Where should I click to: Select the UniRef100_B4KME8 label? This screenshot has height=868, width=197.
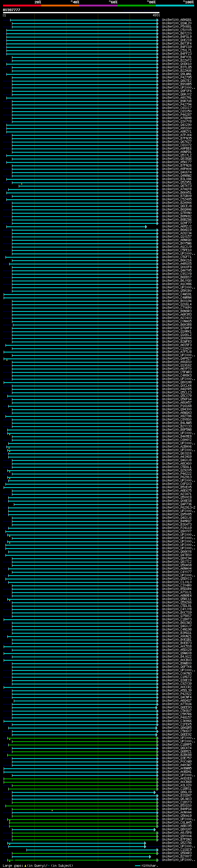tap(177, 436)
